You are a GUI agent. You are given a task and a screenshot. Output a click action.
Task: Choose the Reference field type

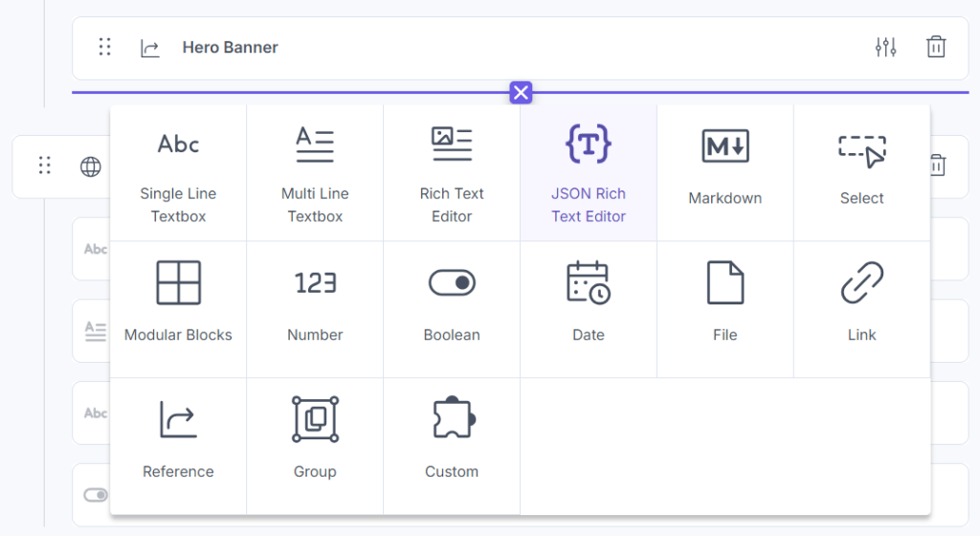(x=178, y=446)
